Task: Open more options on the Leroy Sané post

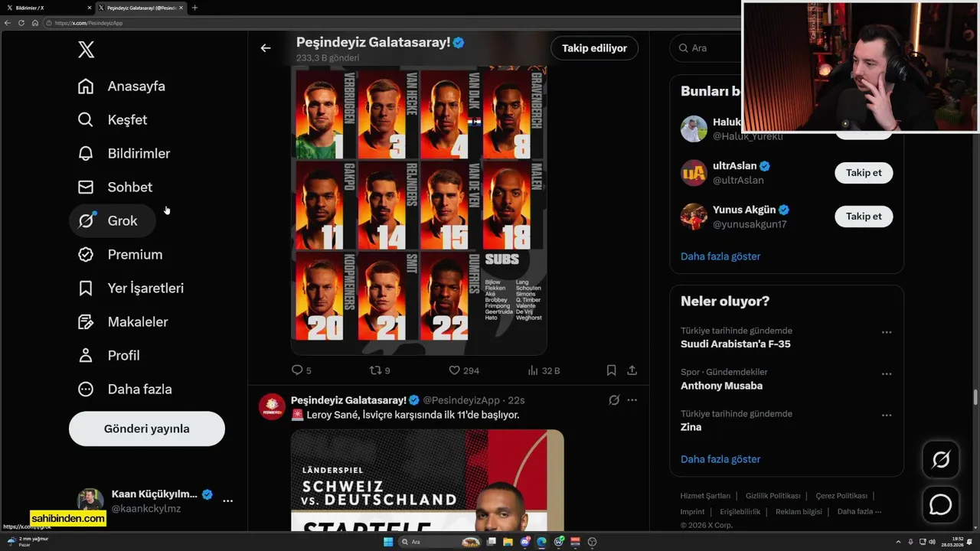Action: tap(632, 400)
